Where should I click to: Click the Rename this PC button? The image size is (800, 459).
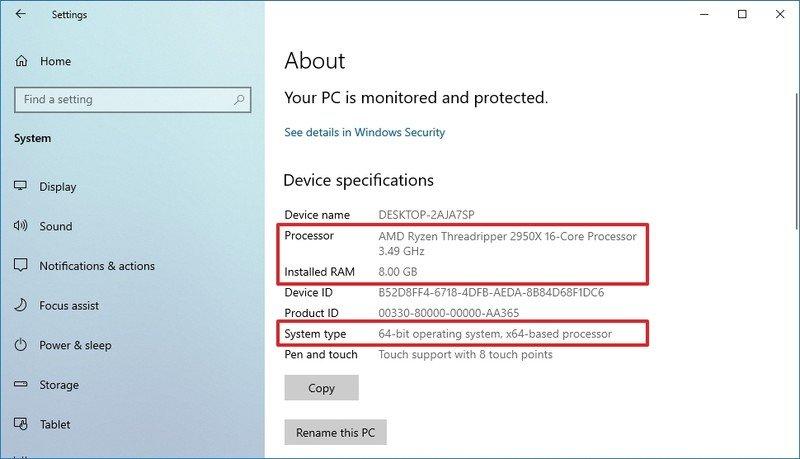click(x=335, y=432)
